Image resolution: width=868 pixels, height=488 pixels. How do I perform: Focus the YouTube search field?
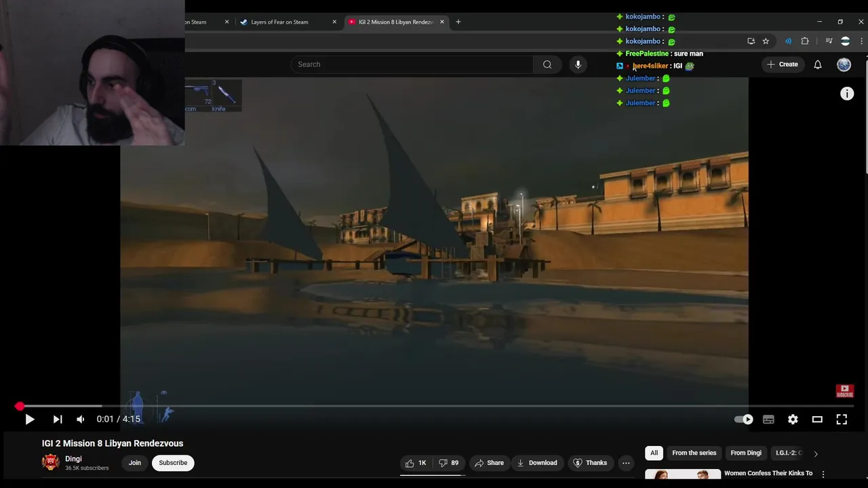click(x=412, y=64)
